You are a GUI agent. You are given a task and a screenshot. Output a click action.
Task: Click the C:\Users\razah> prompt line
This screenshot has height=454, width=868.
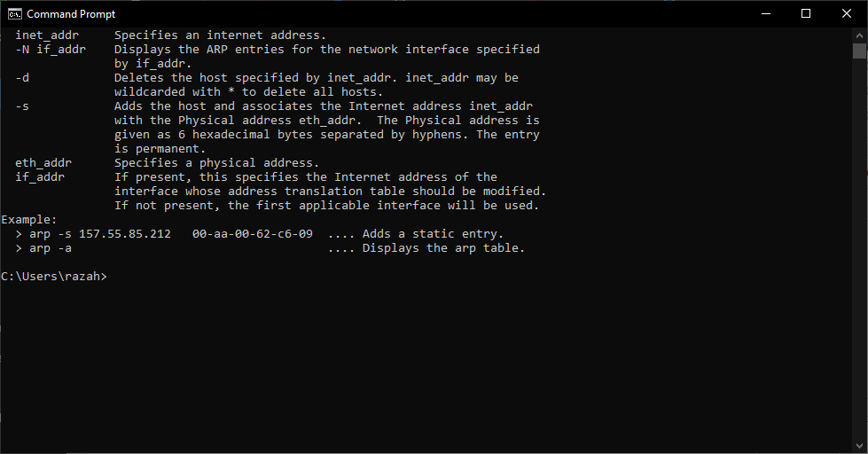pos(54,277)
